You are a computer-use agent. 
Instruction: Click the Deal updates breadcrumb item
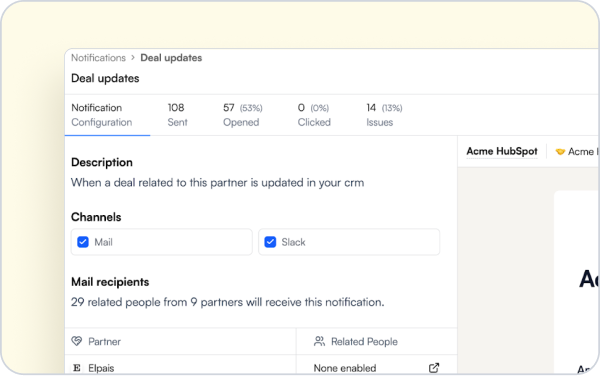171,58
